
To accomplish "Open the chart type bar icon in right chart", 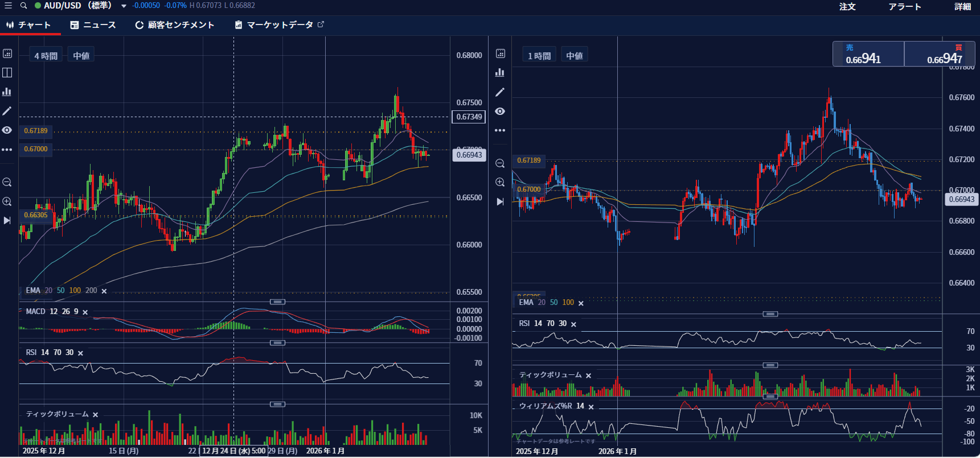I will click(x=500, y=72).
